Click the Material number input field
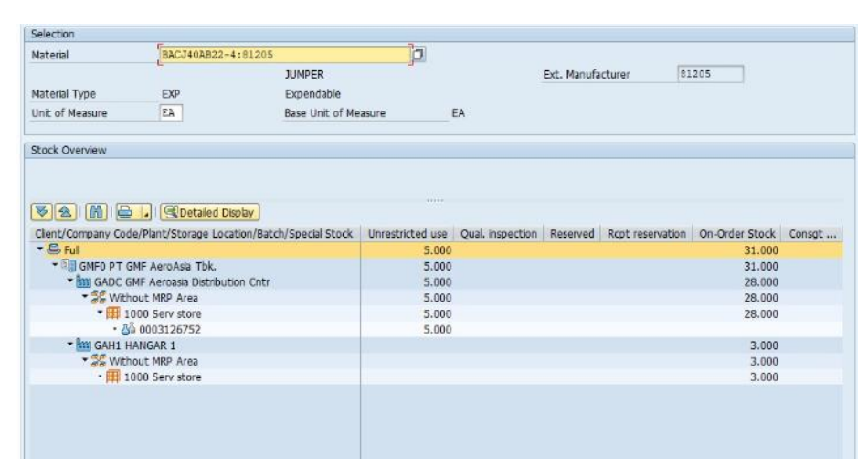This screenshot has height=467, width=868. [283, 55]
